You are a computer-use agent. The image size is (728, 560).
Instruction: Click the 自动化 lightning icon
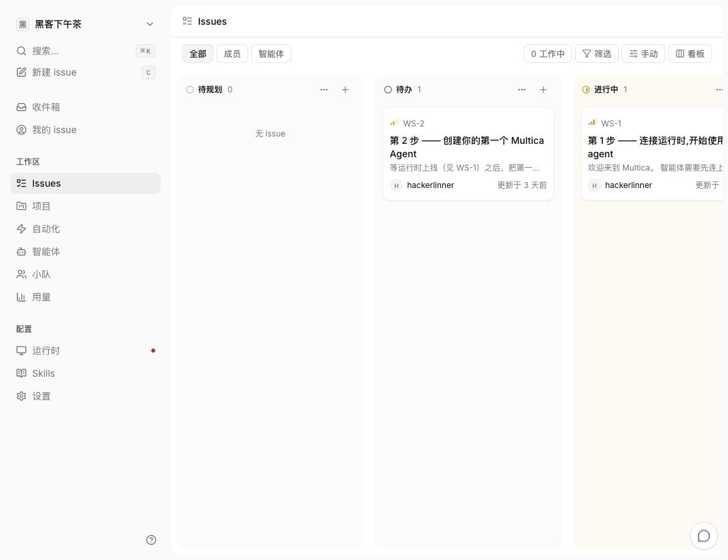coord(21,229)
